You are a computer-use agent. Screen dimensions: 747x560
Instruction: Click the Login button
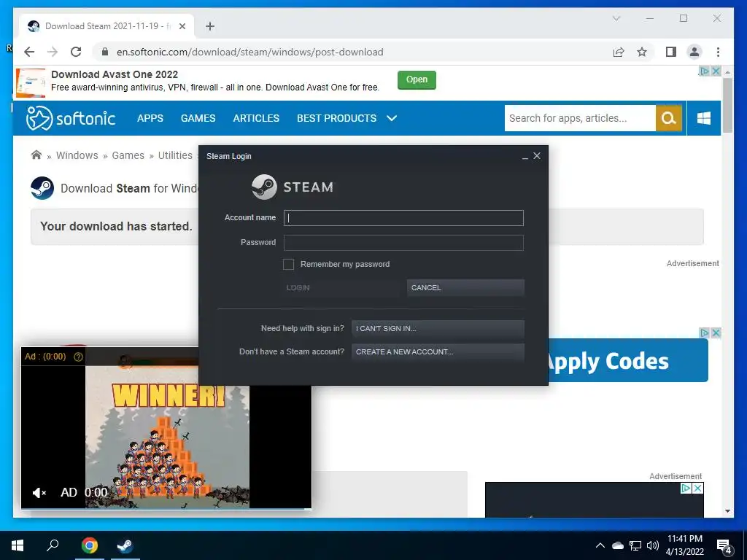click(x=341, y=287)
